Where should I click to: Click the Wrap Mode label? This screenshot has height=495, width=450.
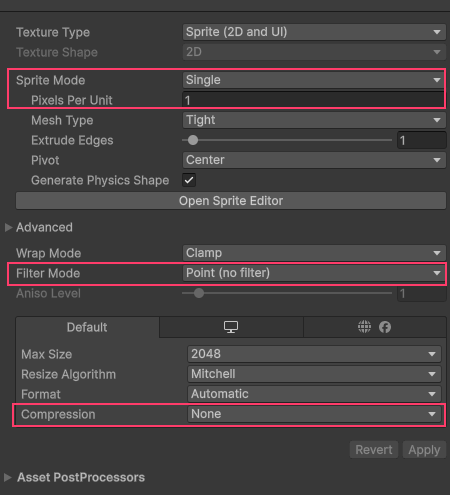pyautogui.click(x=49, y=253)
